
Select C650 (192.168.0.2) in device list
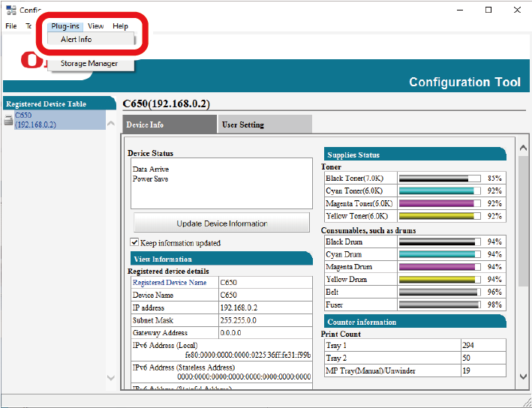click(35, 120)
